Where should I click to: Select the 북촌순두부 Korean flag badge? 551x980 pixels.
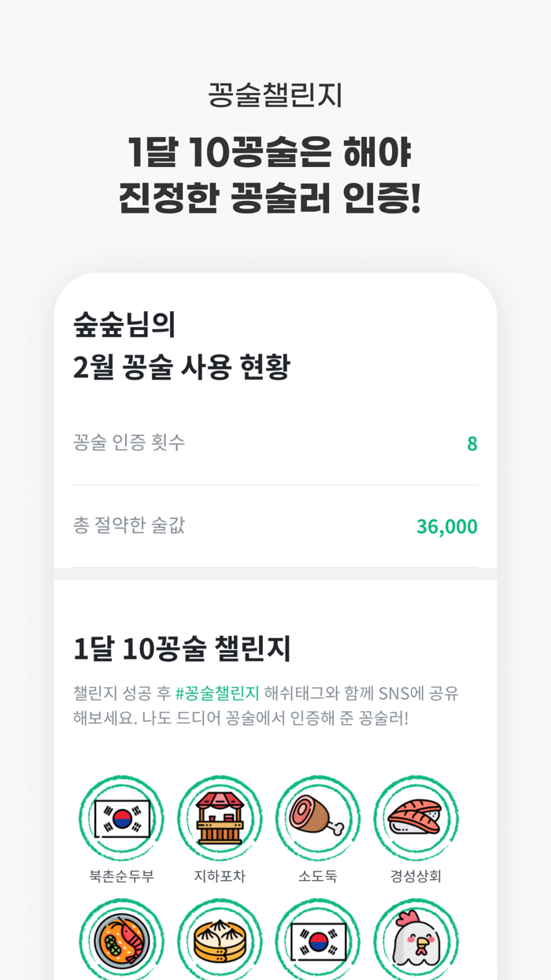[121, 819]
